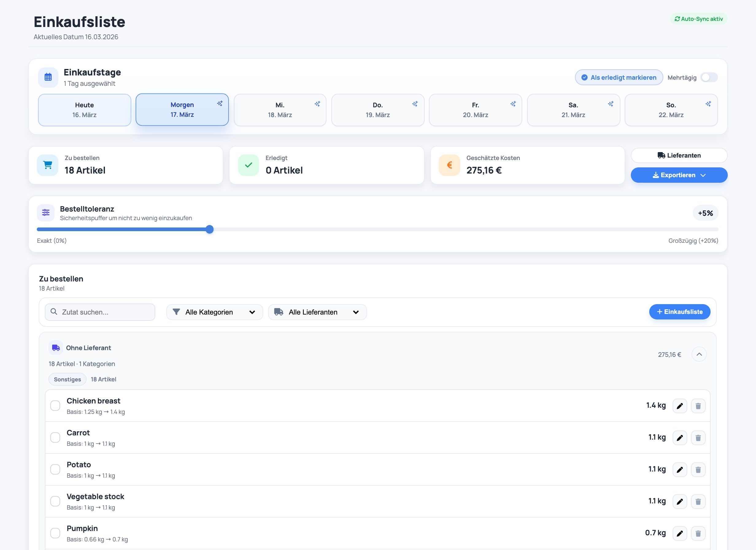This screenshot has height=550, width=756.
Task: Check the Chicken breast checkbox
Action: [x=55, y=406]
